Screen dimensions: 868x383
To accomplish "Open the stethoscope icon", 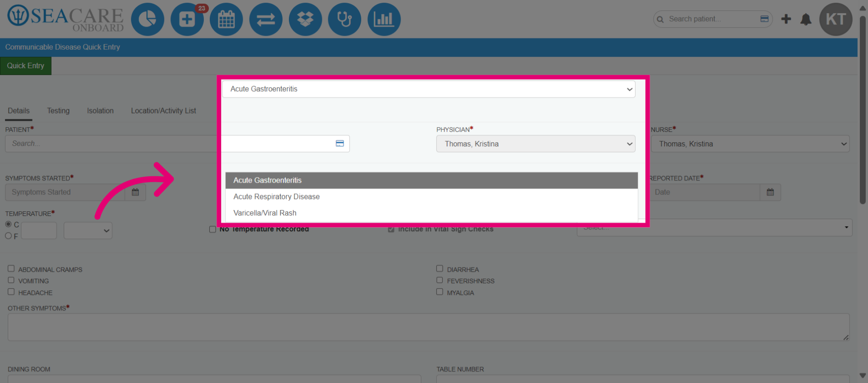I will pyautogui.click(x=344, y=19).
